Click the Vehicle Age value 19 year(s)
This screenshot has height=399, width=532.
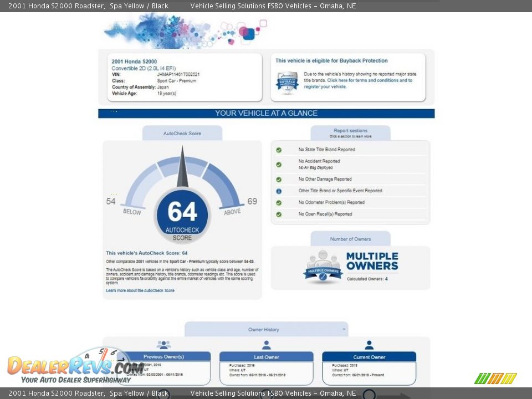point(167,94)
